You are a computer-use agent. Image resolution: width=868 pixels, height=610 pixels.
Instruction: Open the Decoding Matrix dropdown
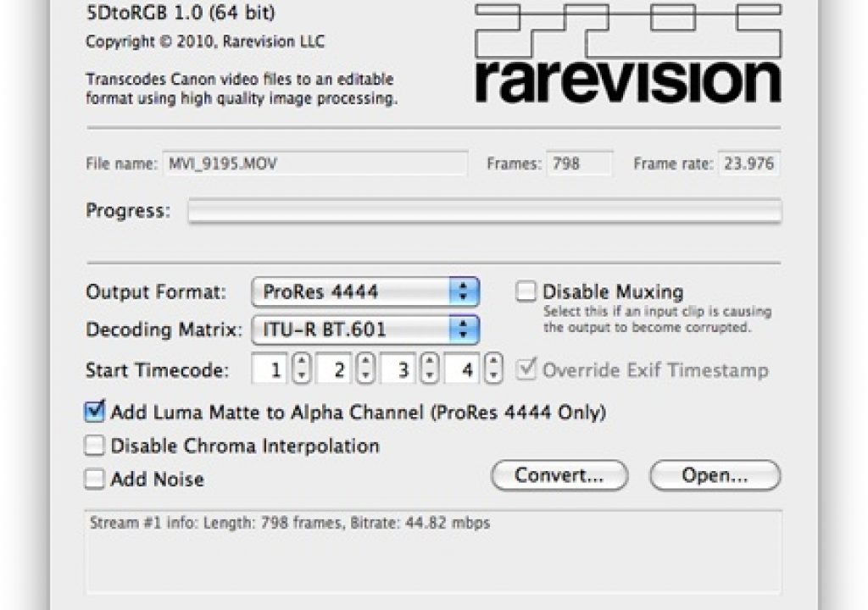[x=365, y=330]
